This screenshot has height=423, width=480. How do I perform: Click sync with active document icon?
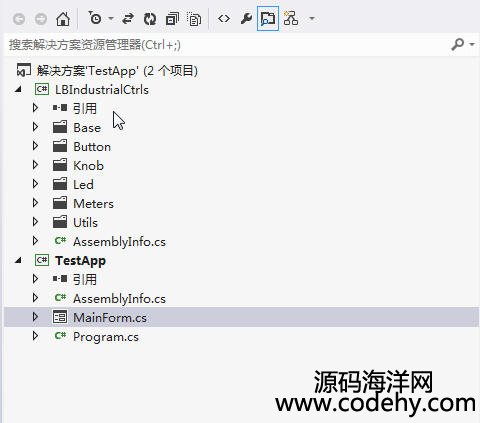pyautogui.click(x=128, y=18)
